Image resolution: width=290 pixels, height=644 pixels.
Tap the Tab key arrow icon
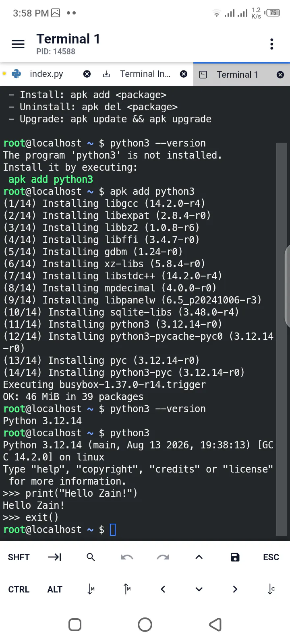point(54,557)
